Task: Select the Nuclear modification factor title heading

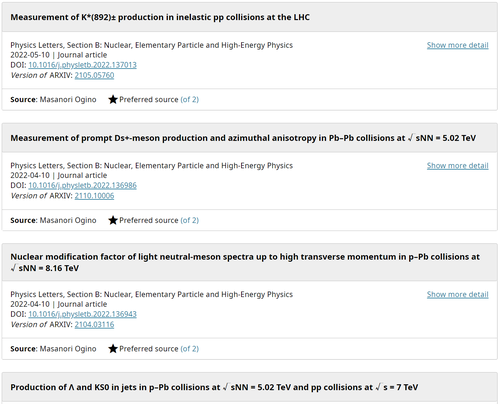Action: coord(245,262)
